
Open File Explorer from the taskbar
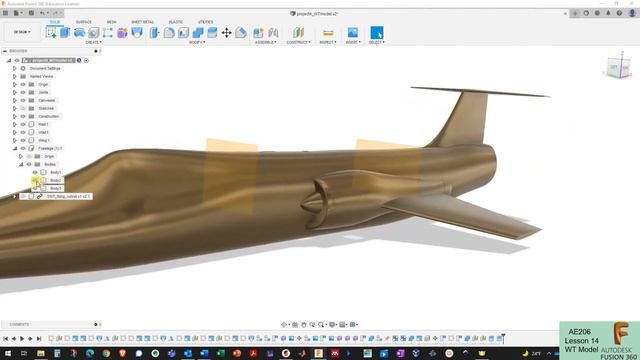[41, 353]
